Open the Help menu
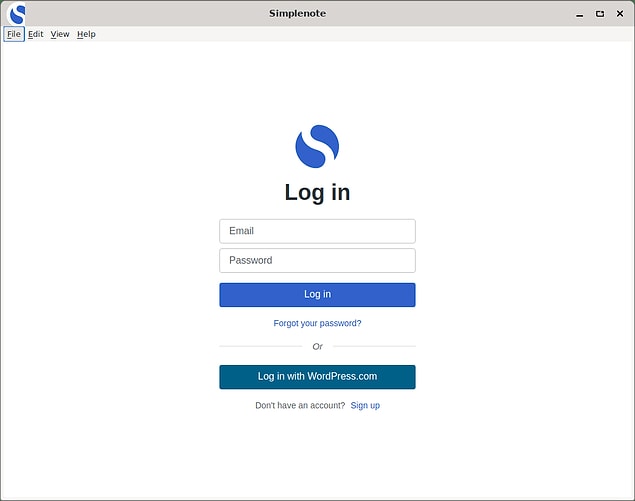The image size is (635, 501). click(87, 34)
